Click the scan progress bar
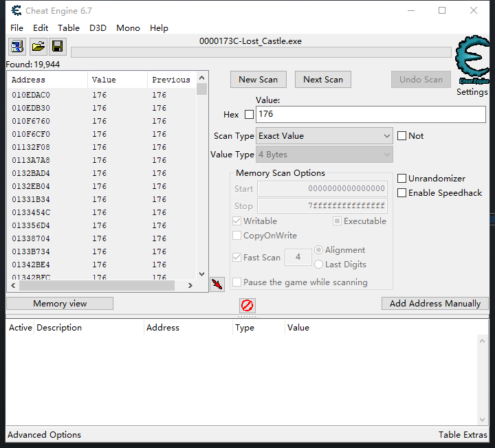 pos(261,52)
